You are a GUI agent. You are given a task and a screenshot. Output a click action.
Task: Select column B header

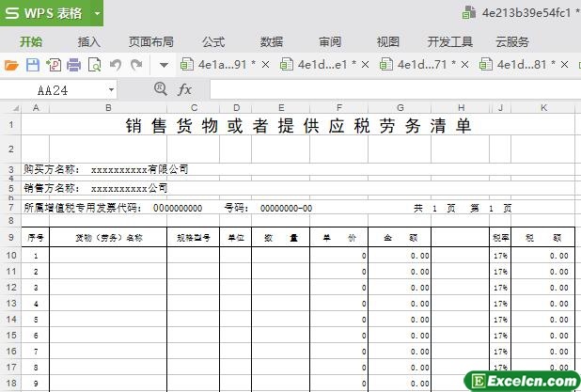(x=108, y=108)
